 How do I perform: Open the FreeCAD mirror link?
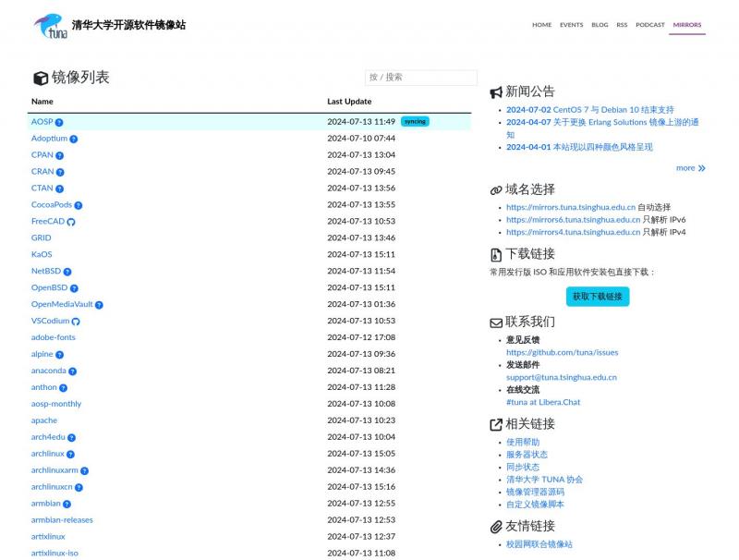[x=48, y=221]
